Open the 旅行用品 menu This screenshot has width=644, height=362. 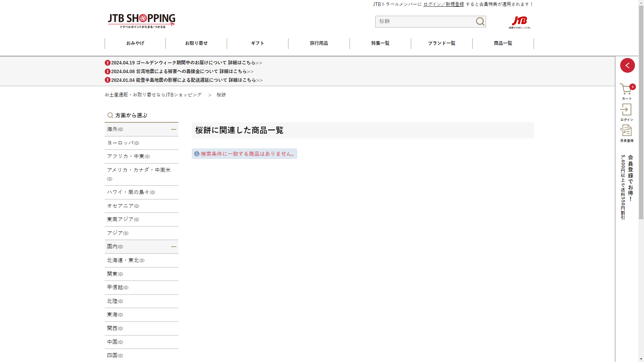pos(319,43)
